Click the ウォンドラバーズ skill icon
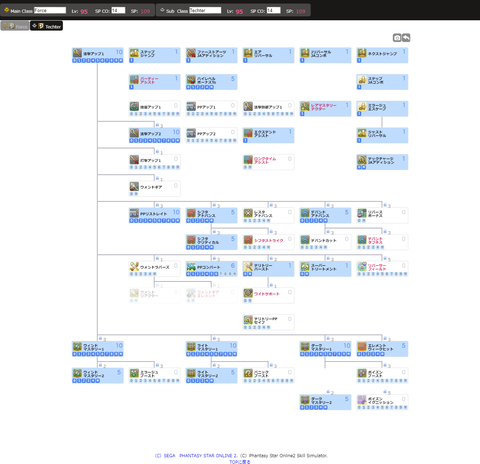This screenshot has width=480, height=464. [134, 266]
